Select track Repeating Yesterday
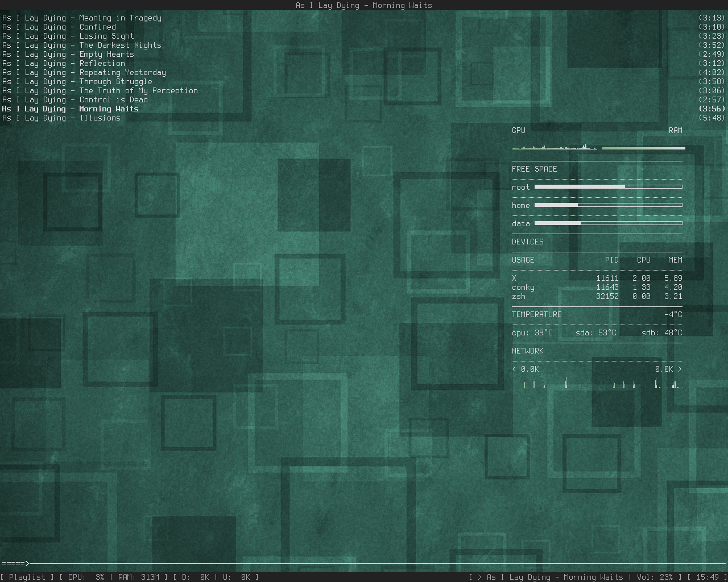 [84, 73]
